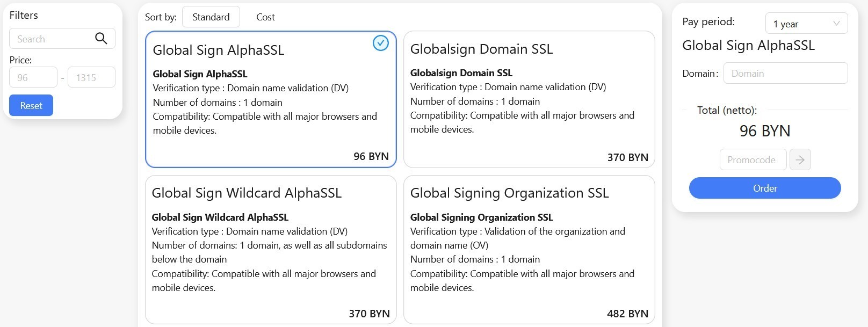The image size is (868, 327).
Task: Select the Global Sign Wildcard AlphaSSL card
Action: pos(271,250)
